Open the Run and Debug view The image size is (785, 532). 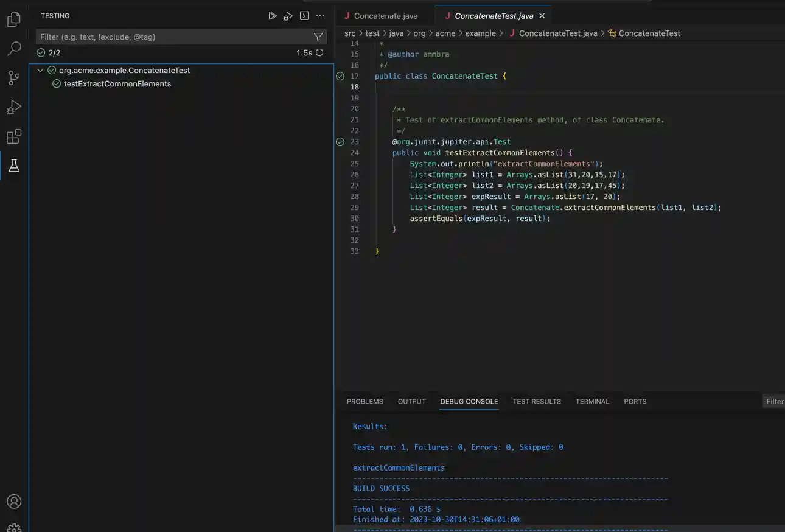point(14,107)
